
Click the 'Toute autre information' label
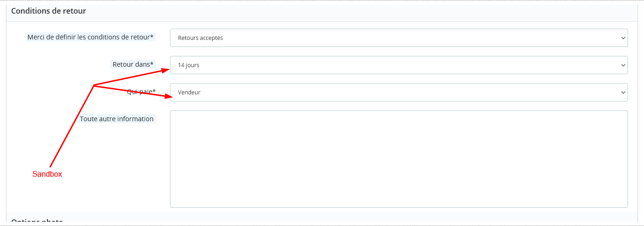pyautogui.click(x=116, y=119)
